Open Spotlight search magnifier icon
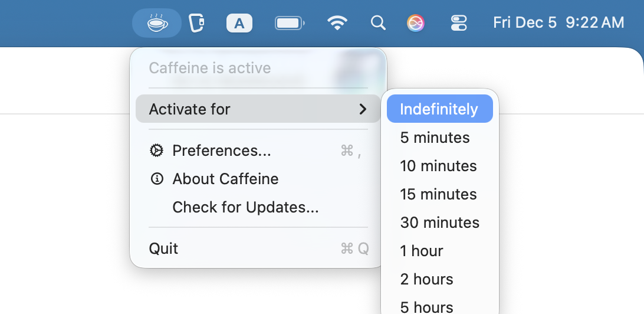 (x=378, y=23)
